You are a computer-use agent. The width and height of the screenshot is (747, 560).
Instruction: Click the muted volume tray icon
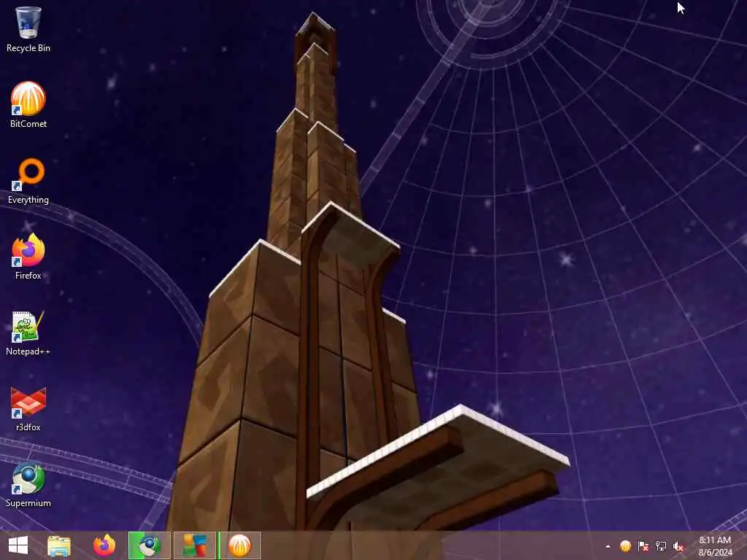click(678, 546)
